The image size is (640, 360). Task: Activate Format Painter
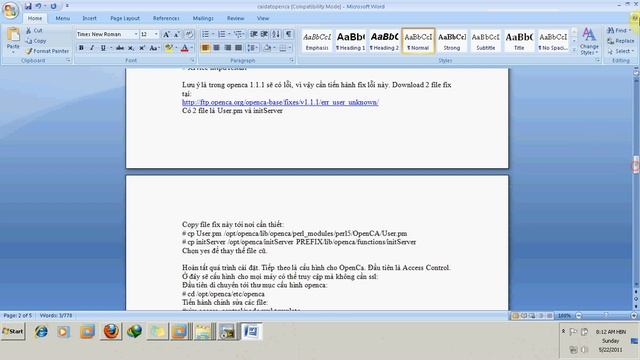pyautogui.click(x=47, y=51)
